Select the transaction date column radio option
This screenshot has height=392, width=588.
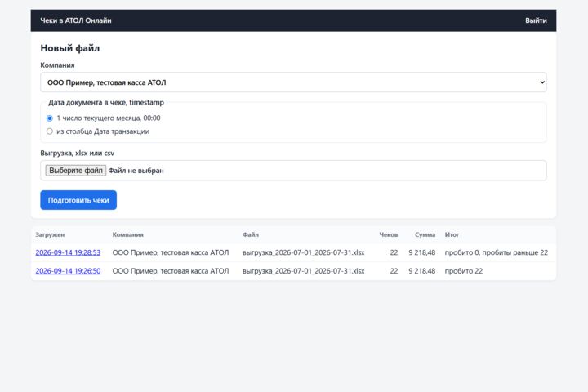[50, 131]
